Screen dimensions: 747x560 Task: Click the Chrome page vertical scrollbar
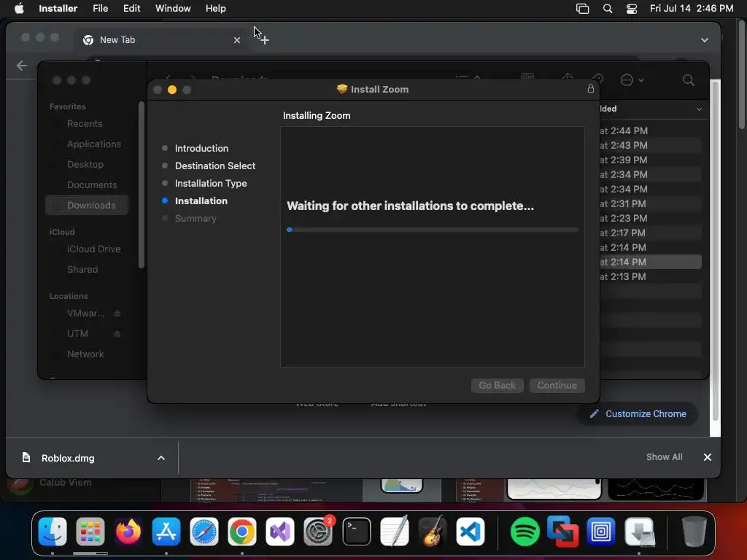click(715, 251)
